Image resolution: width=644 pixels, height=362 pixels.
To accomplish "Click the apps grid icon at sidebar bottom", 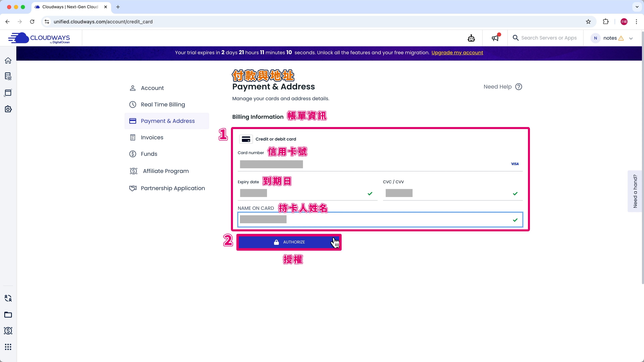I will [8, 347].
